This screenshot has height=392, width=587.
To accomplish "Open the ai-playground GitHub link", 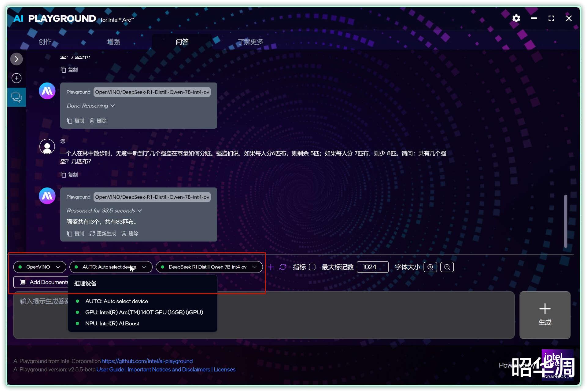I will (x=147, y=361).
